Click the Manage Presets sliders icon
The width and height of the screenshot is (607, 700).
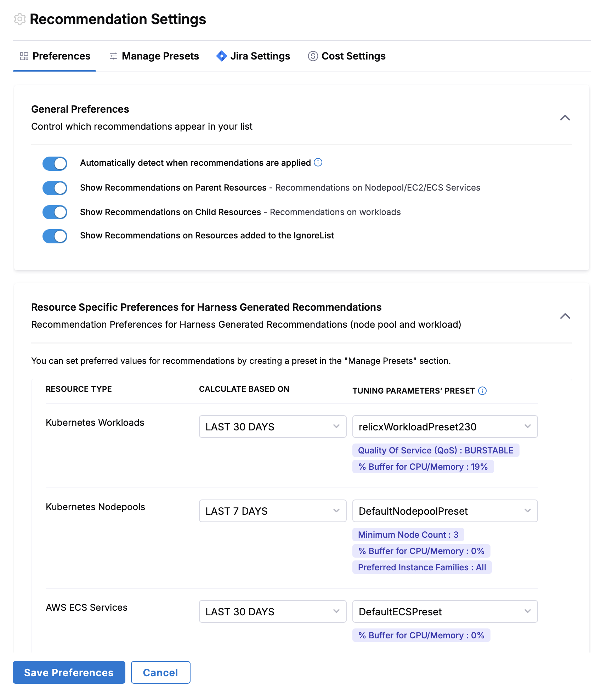113,56
